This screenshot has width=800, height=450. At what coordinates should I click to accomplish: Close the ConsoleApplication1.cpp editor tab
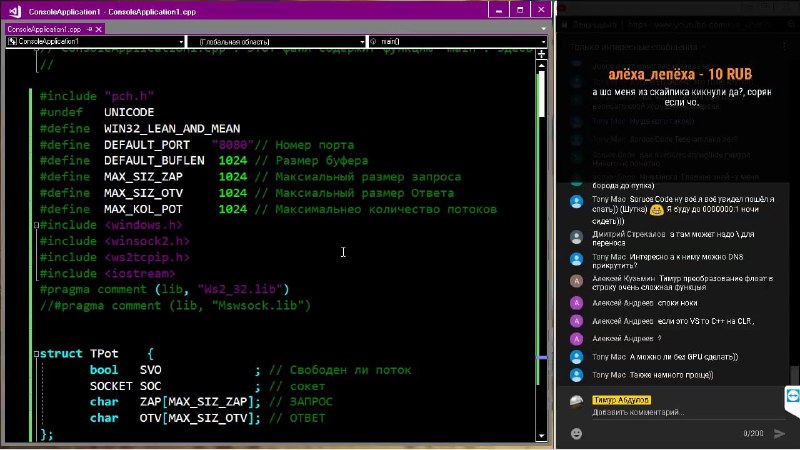point(98,29)
